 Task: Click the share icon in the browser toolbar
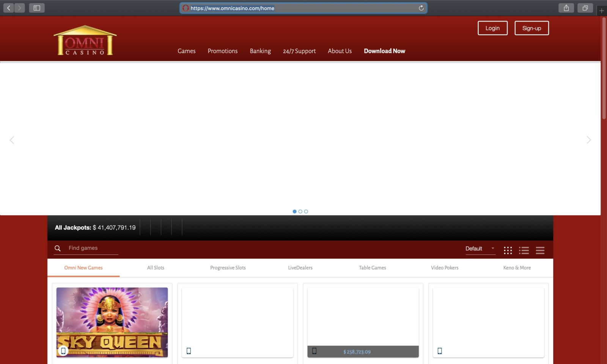tap(566, 8)
